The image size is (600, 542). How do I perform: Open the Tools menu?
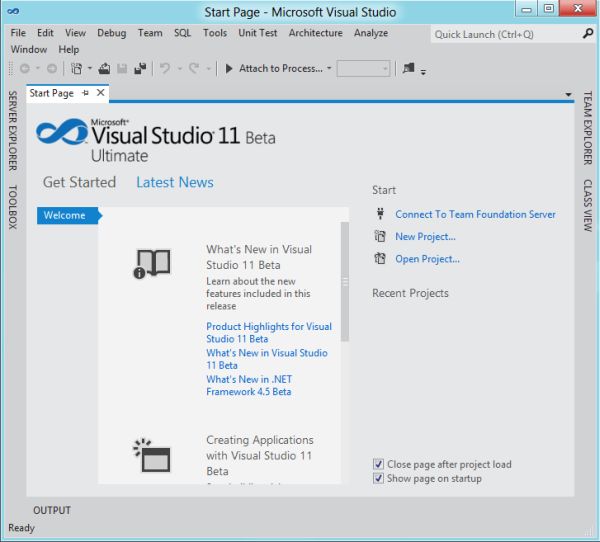click(x=215, y=33)
